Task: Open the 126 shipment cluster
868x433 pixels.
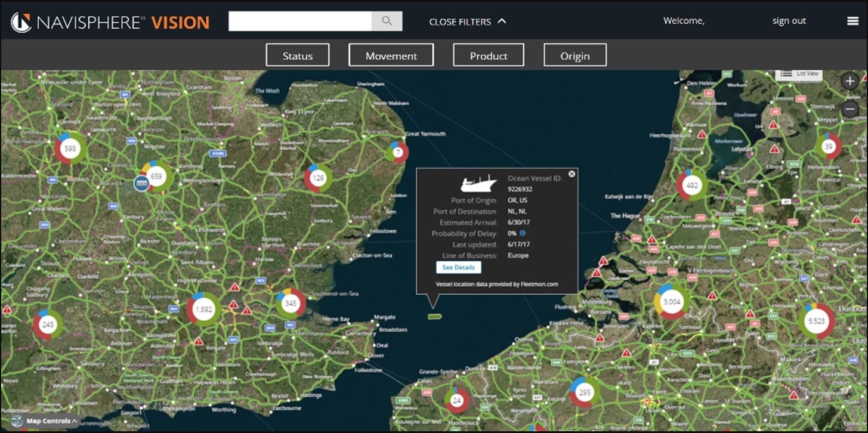Action: 318,178
